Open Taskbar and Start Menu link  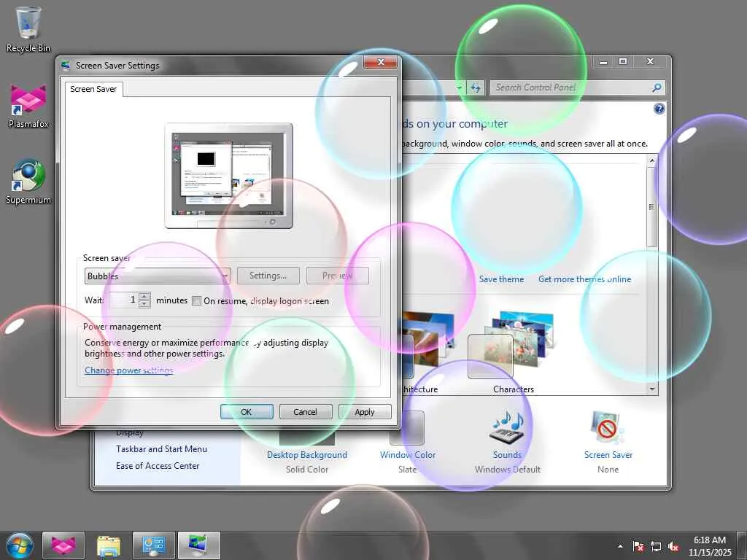161,449
